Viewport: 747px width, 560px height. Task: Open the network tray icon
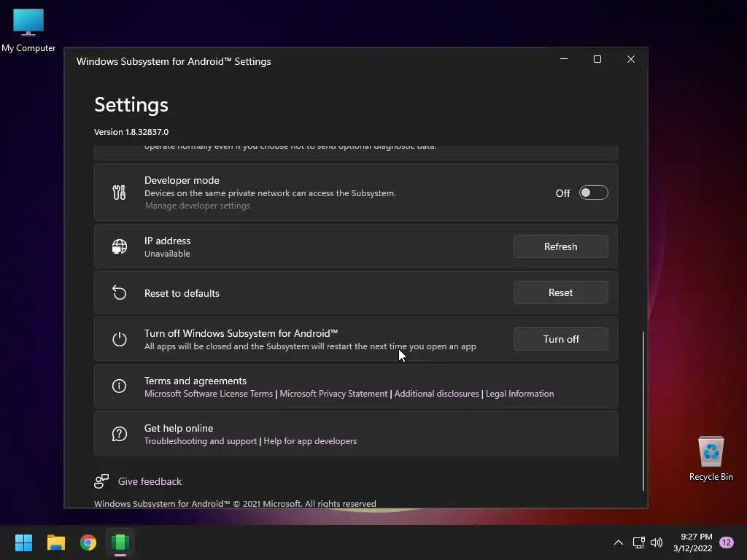click(x=639, y=542)
